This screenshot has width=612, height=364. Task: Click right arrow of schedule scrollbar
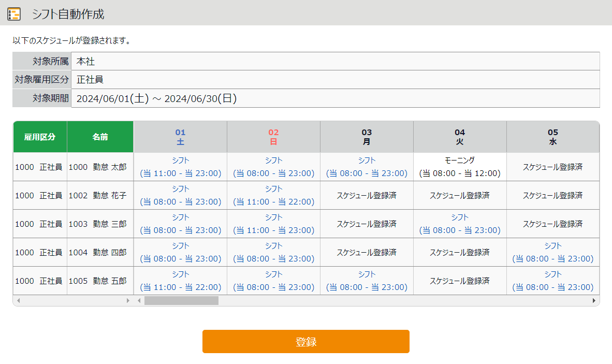click(594, 300)
